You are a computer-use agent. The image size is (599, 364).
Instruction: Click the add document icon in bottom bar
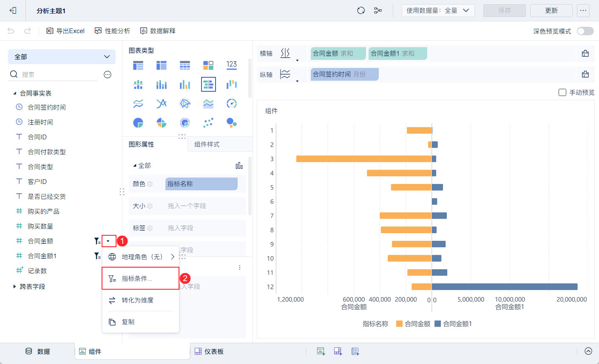coord(355,351)
